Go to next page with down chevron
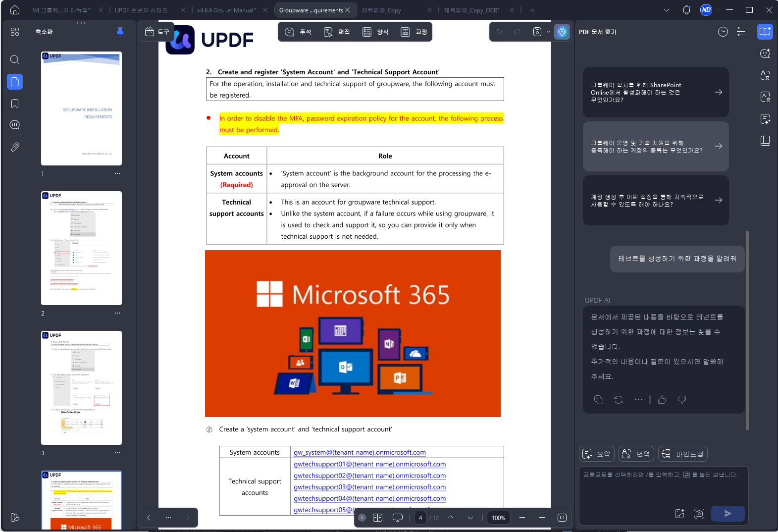The height and width of the screenshot is (532, 778). [x=470, y=518]
